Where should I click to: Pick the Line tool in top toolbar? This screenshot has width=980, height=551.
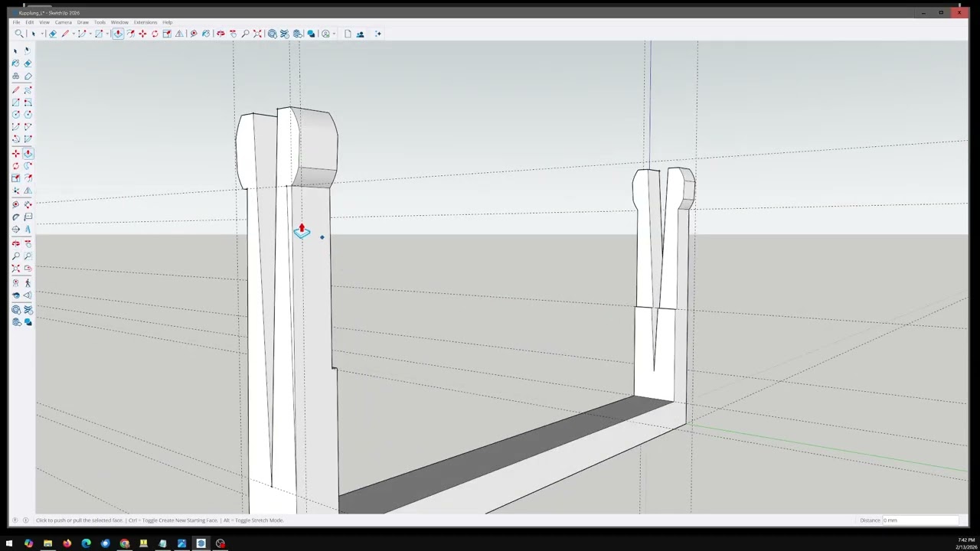pyautogui.click(x=65, y=34)
